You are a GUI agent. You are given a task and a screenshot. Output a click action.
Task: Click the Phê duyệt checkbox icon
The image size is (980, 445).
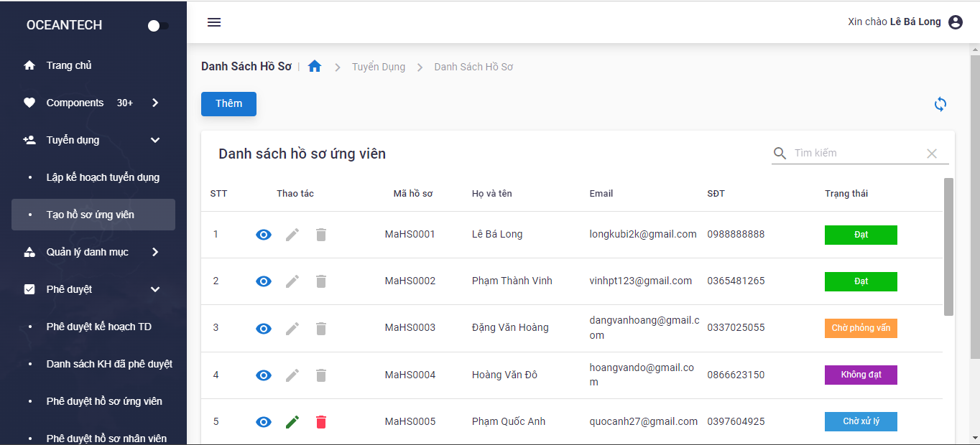(29, 289)
